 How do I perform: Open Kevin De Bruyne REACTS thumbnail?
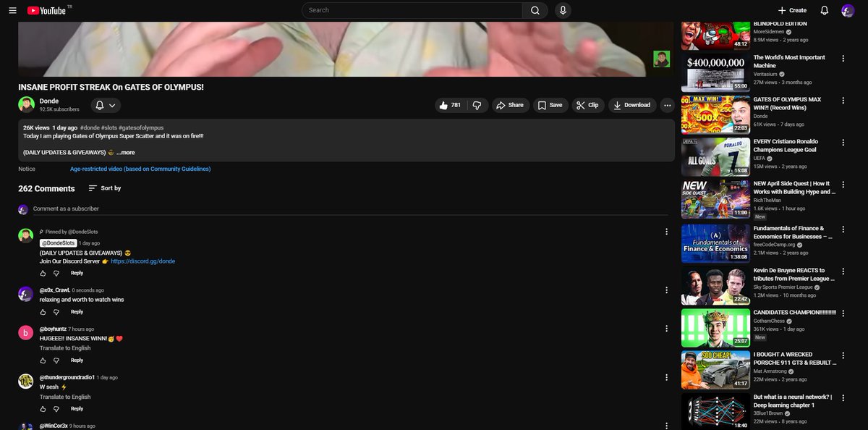715,286
